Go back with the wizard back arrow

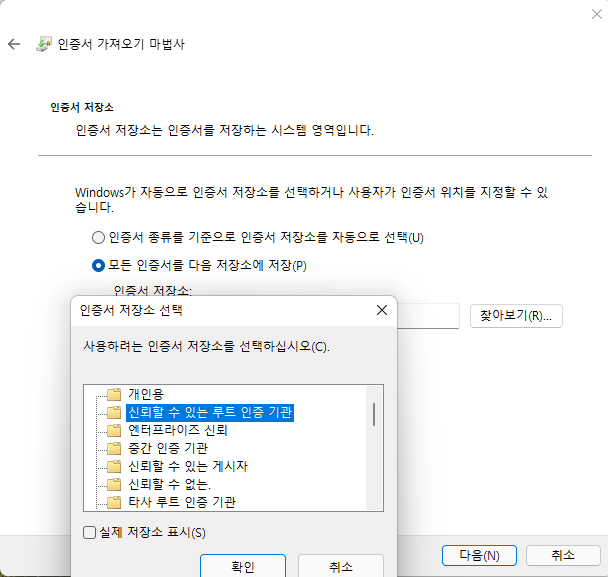(x=14, y=44)
